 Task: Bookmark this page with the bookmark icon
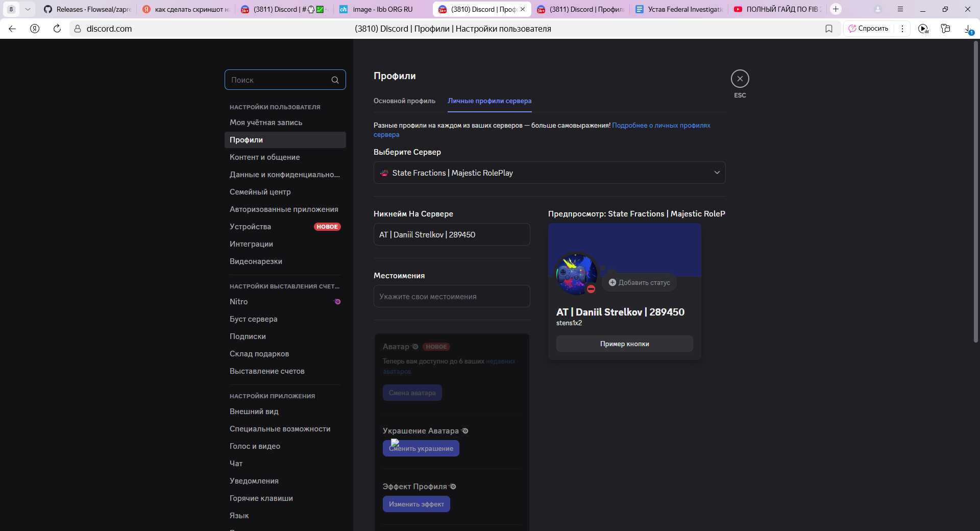829,29
